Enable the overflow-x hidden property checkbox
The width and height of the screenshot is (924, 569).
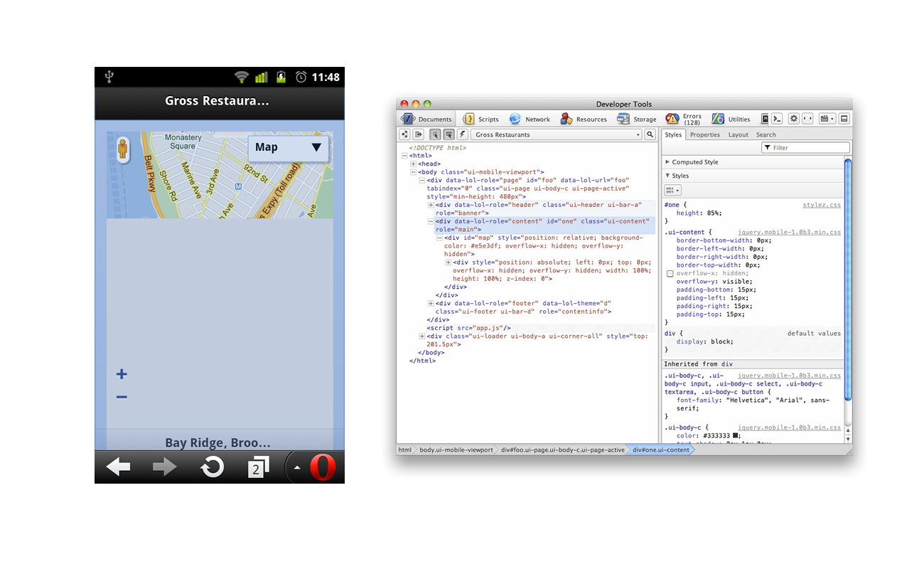click(x=669, y=273)
